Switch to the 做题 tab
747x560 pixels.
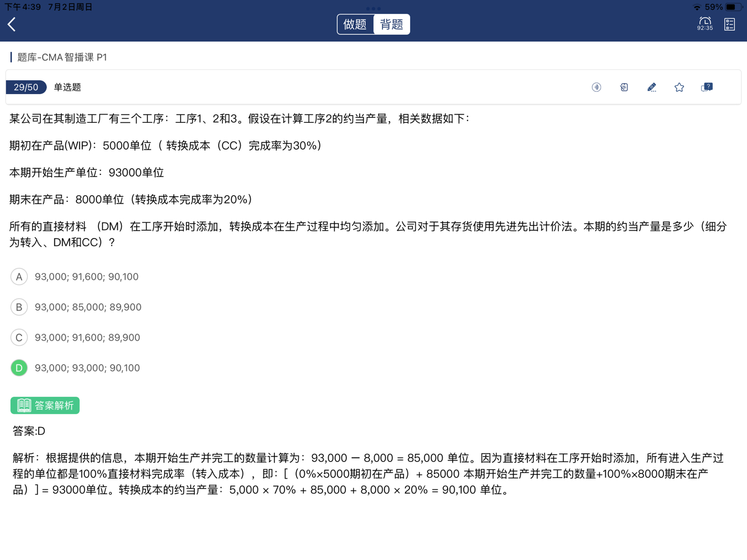click(x=355, y=24)
